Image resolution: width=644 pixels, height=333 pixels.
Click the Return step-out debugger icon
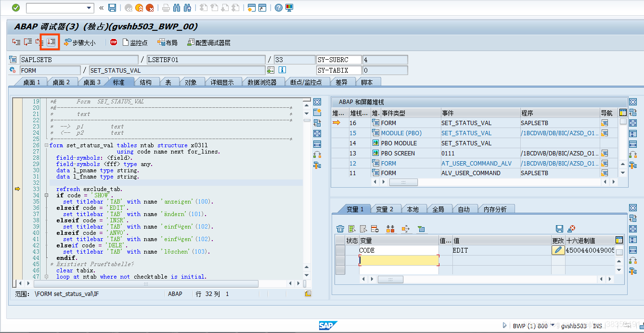[39, 42]
